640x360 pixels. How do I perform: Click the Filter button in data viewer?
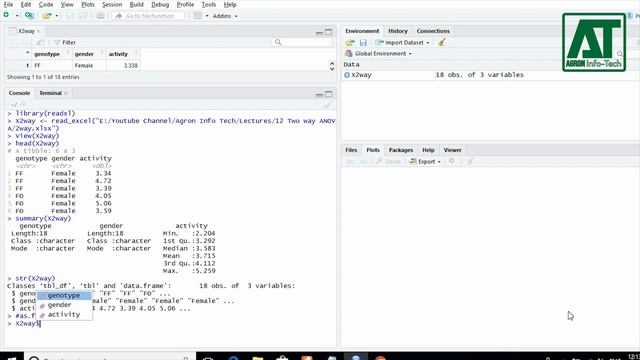tap(65, 42)
